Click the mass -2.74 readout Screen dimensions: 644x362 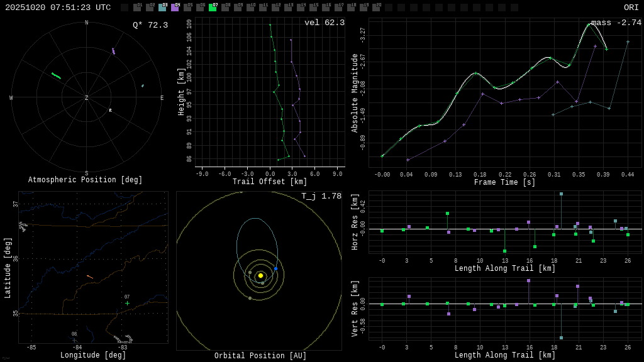[x=616, y=23]
